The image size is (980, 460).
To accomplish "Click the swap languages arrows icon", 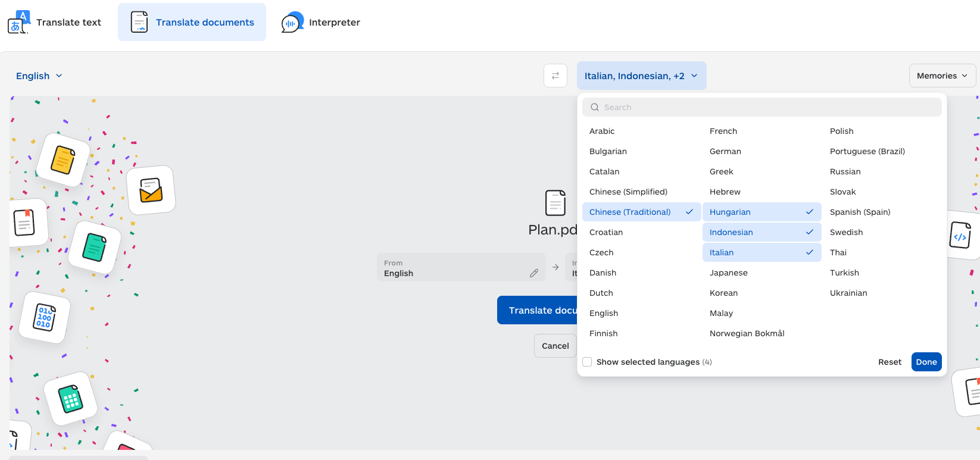I will click(555, 76).
